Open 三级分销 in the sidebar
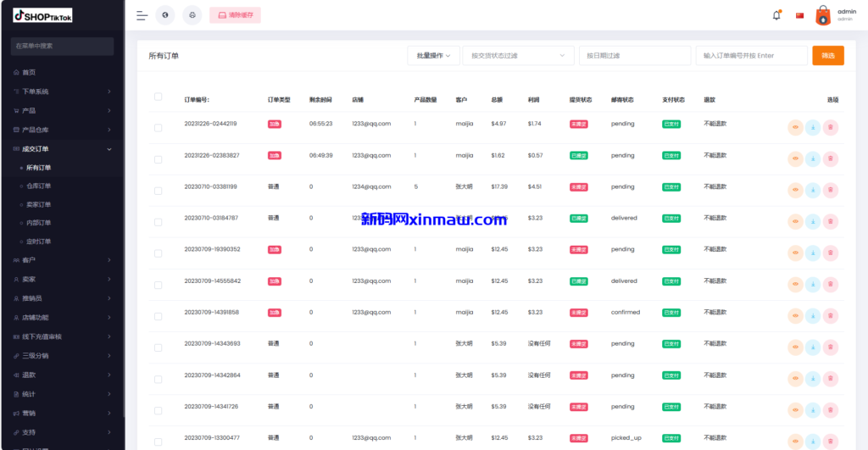Viewport: 868px width, 450px height. [62, 356]
